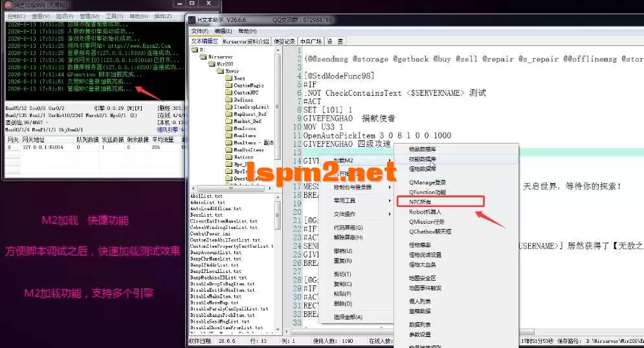Image resolution: width=644 pixels, height=348 pixels.
Task: Choose QMission任务 in the submenu
Action: tap(427, 222)
